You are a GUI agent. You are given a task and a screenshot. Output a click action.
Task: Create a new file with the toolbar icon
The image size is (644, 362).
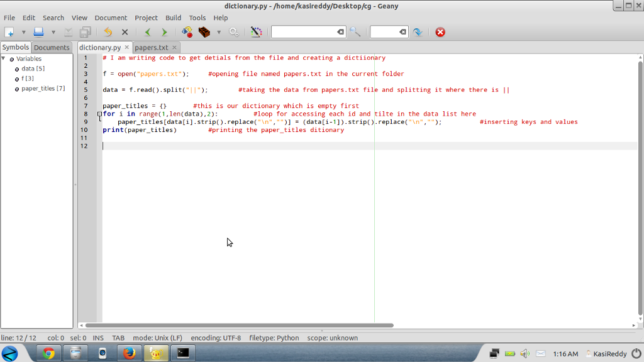coord(9,32)
